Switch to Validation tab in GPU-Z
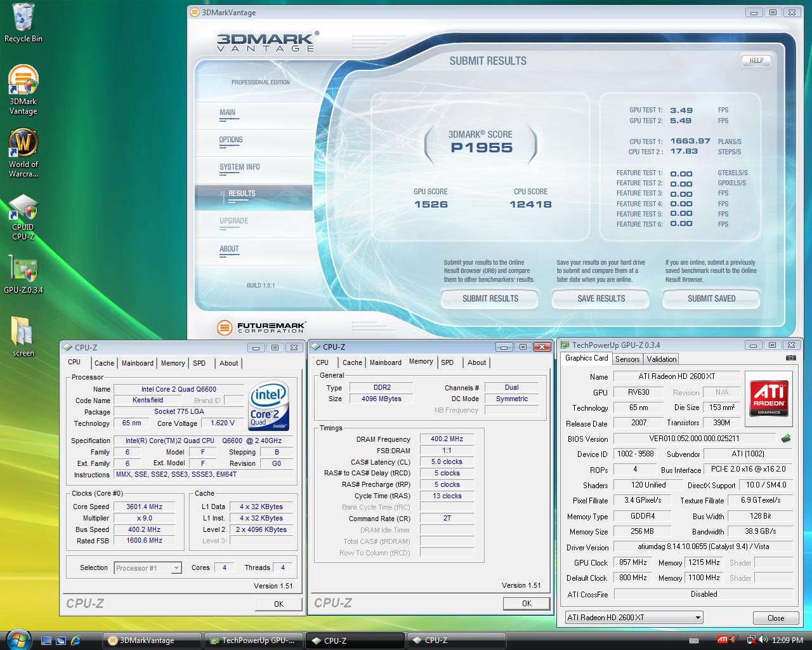812x650 pixels. click(x=662, y=359)
